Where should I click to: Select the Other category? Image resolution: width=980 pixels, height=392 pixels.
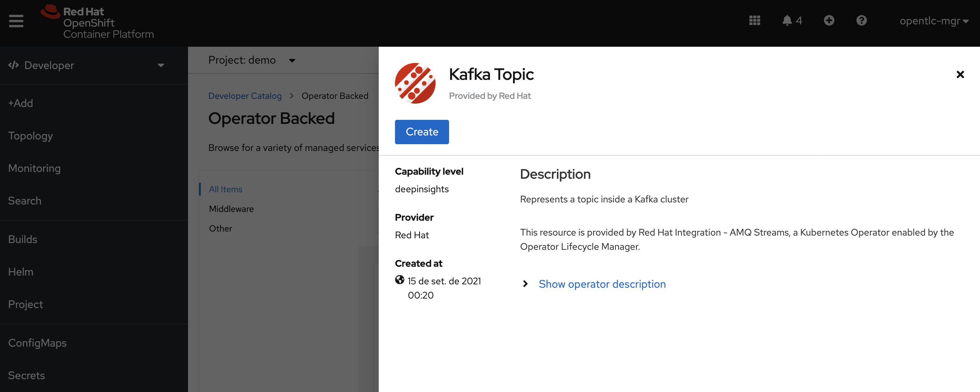tap(220, 228)
